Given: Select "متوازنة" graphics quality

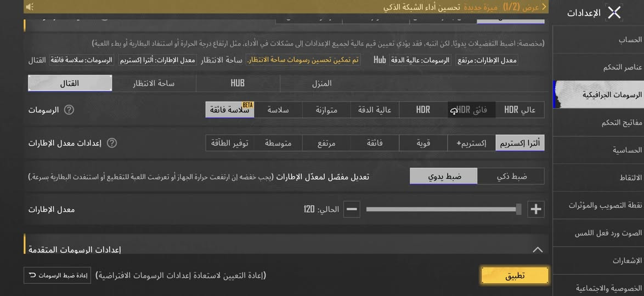Looking at the screenshot, I should pyautogui.click(x=326, y=110).
